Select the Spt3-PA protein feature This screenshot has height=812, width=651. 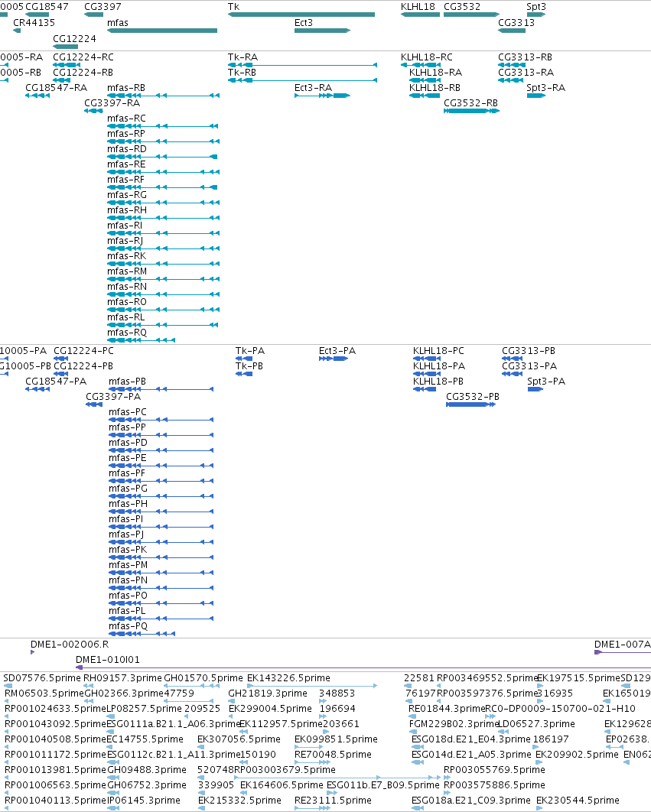pos(535,389)
